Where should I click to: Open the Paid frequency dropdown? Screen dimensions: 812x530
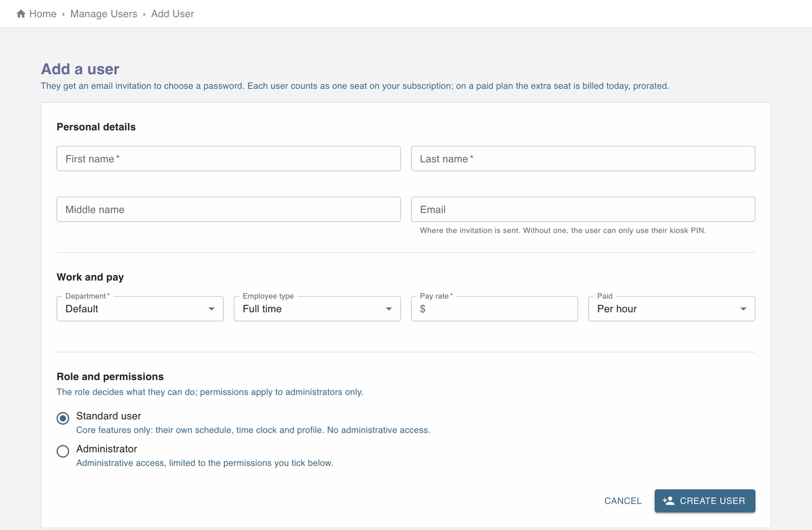671,309
